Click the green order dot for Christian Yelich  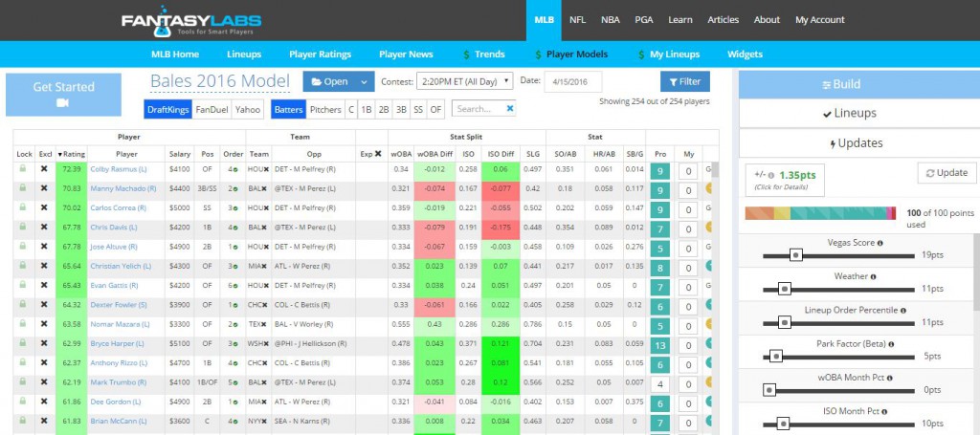(237, 267)
